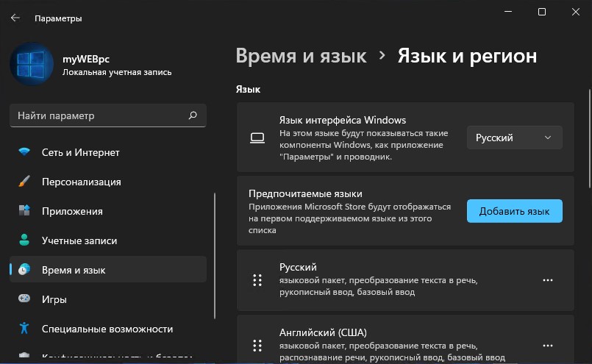The image size is (592, 364).
Task: Click the main content scrollbar
Action: (x=590, y=138)
